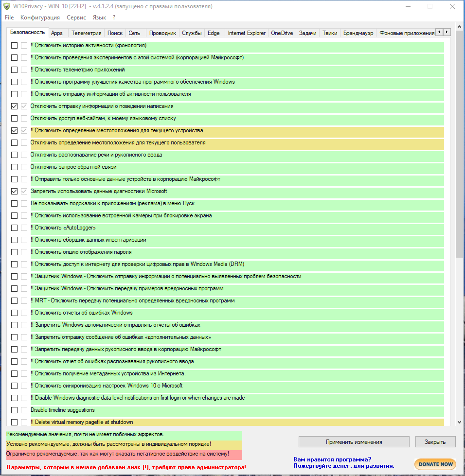Select text 'Защитник Windows - Отключить передачу примеров вредоносных программ'
The width and height of the screenshot is (465, 476).
click(129, 288)
